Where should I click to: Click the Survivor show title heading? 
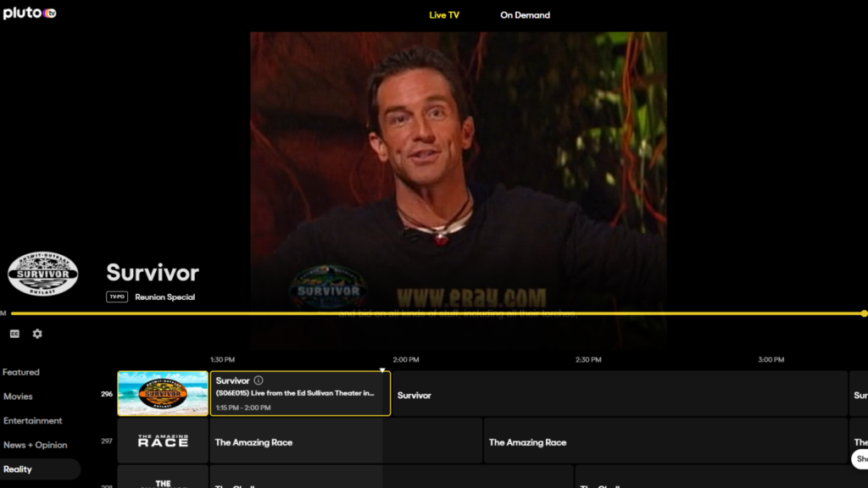coord(153,273)
